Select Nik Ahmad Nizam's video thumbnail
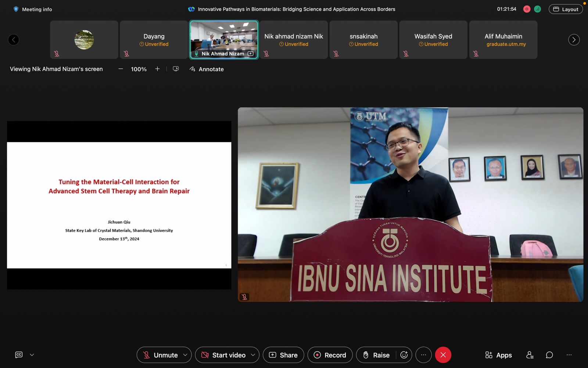This screenshot has width=588, height=368. [x=224, y=40]
